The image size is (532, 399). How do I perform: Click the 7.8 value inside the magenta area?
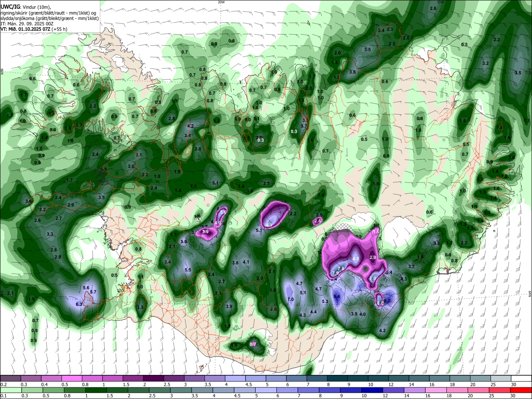click(x=340, y=268)
